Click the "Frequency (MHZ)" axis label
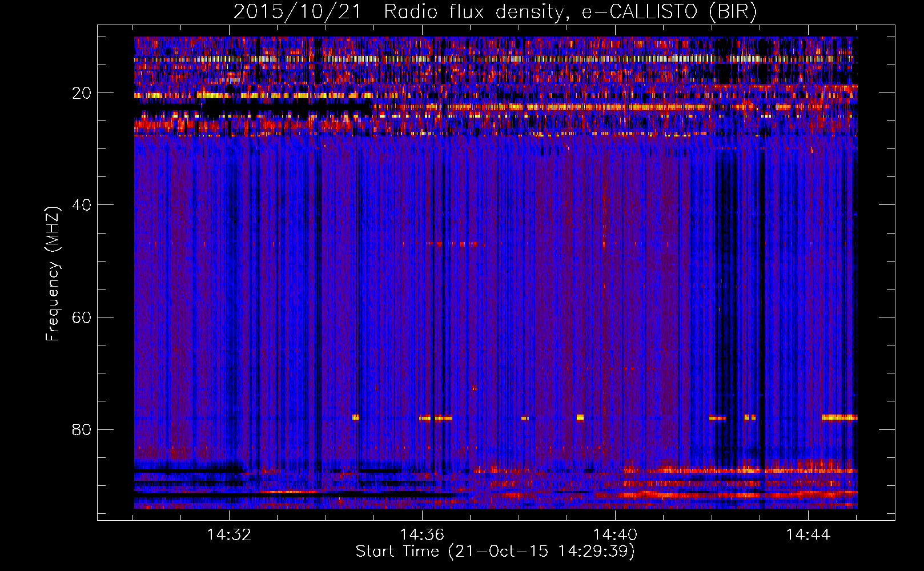The height and width of the screenshot is (571, 924). (52, 274)
